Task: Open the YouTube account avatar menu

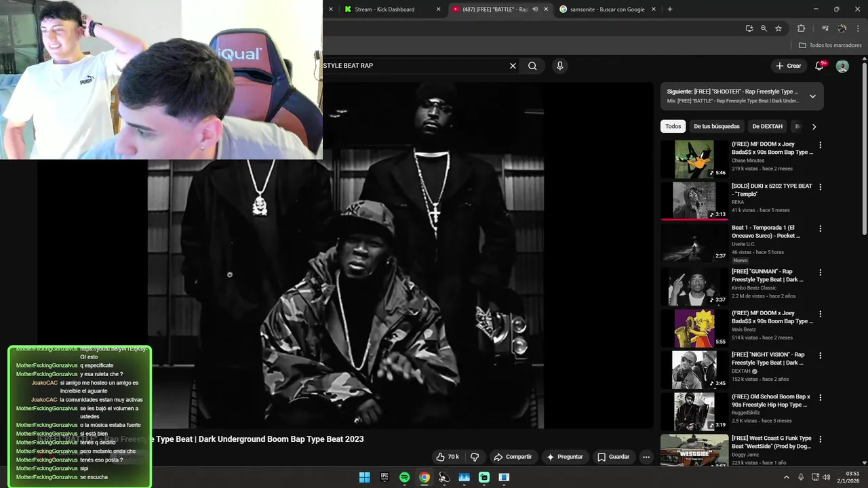Action: click(842, 66)
